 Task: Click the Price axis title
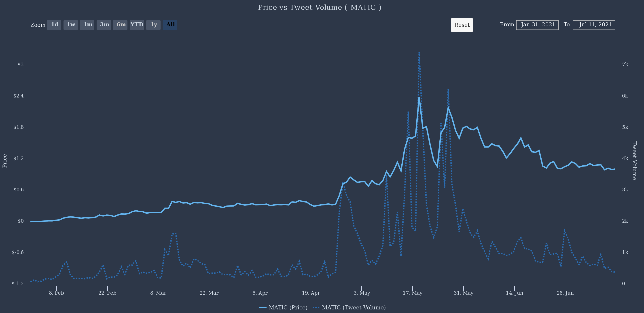[5, 161]
